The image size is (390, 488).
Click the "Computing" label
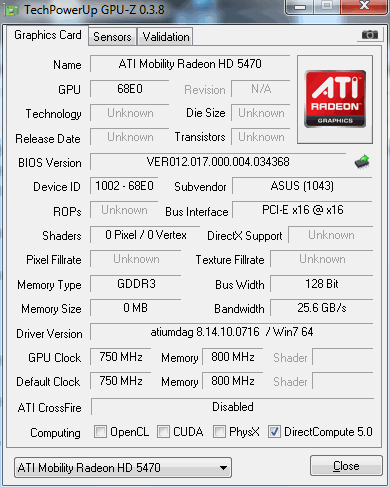click(x=55, y=433)
